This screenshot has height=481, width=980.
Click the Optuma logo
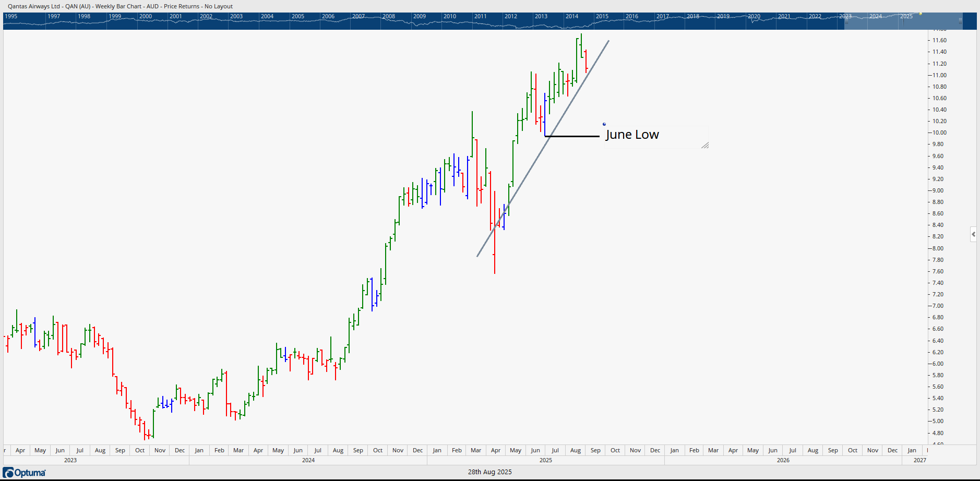pos(25,473)
